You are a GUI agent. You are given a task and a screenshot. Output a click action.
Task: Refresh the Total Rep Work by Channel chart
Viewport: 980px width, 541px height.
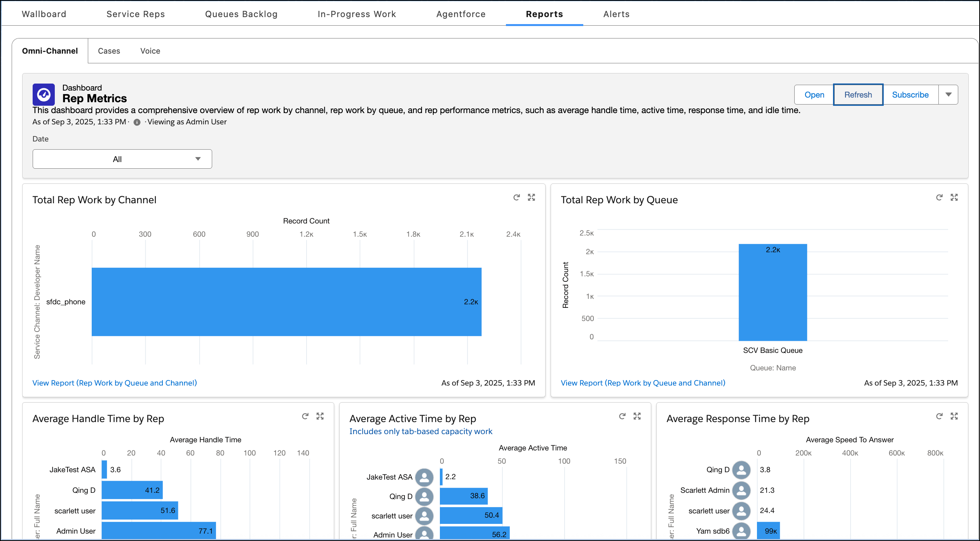tap(516, 197)
